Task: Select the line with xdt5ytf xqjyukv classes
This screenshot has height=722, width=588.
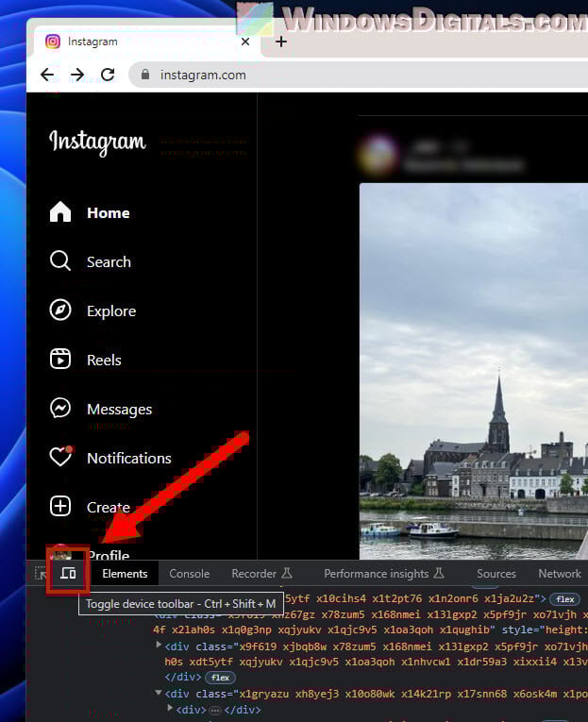Action: (377, 662)
